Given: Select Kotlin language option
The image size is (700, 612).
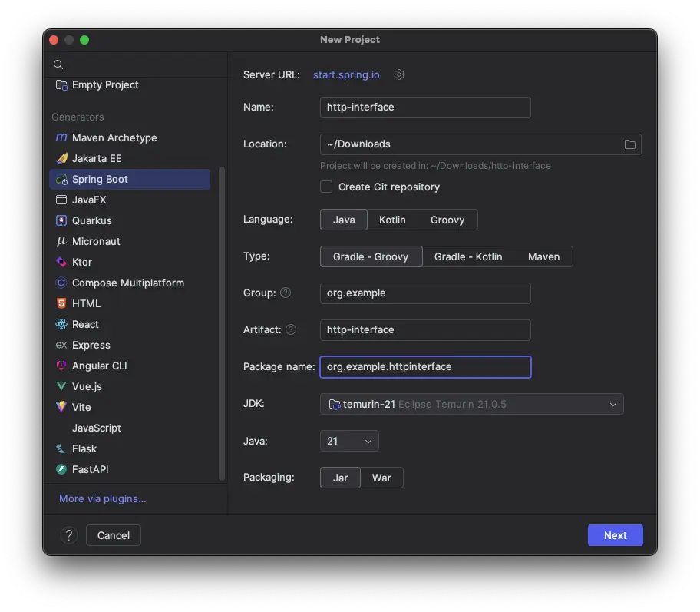Looking at the screenshot, I should click(x=392, y=220).
